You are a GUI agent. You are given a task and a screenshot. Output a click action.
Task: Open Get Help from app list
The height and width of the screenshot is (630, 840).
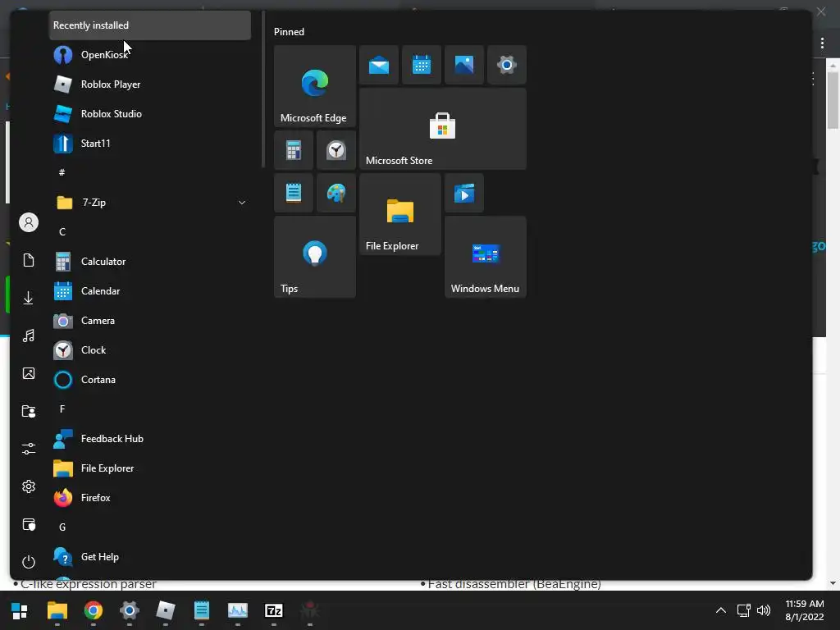point(150,557)
